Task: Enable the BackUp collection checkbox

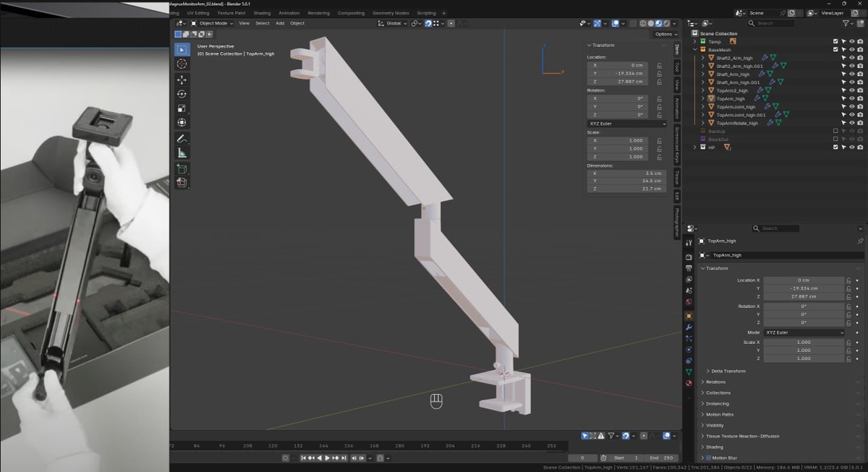Action: [835, 131]
